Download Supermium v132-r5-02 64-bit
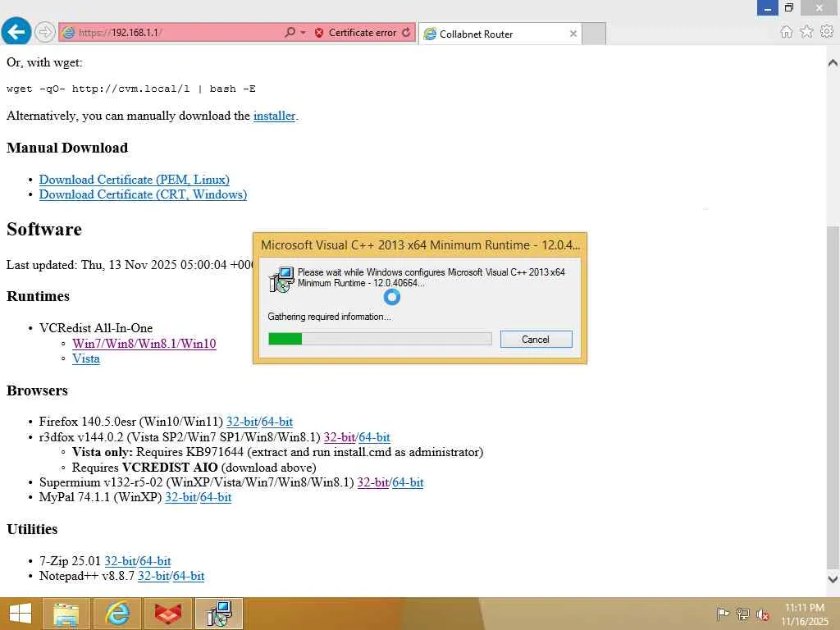Screen dimensions: 840x630 (x=408, y=482)
